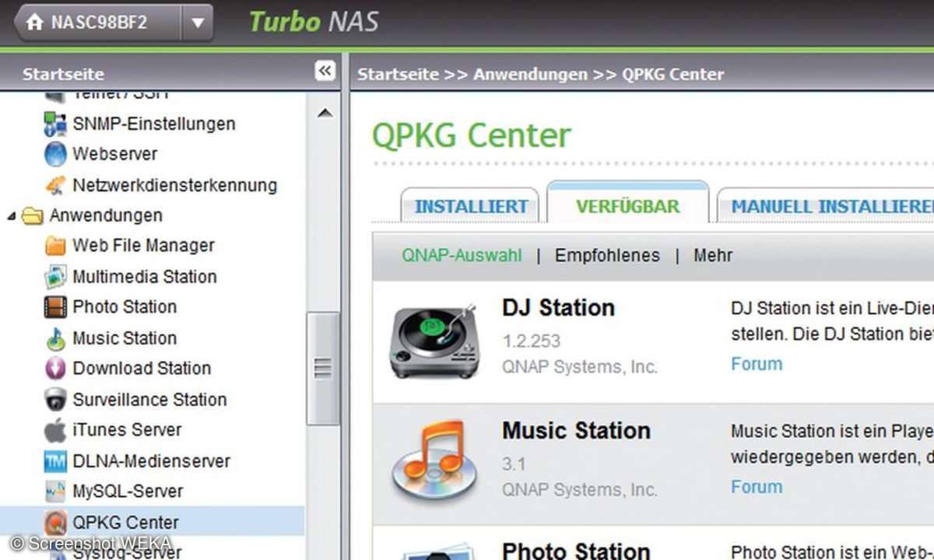The image size is (934, 560).
Task: Open Download Station
Action: 142,369
